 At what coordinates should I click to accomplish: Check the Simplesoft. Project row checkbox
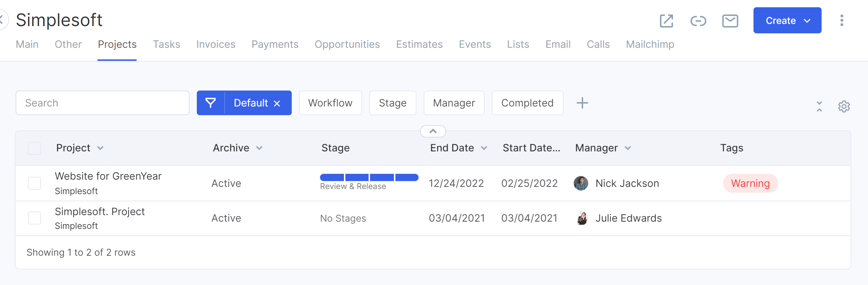(x=34, y=218)
